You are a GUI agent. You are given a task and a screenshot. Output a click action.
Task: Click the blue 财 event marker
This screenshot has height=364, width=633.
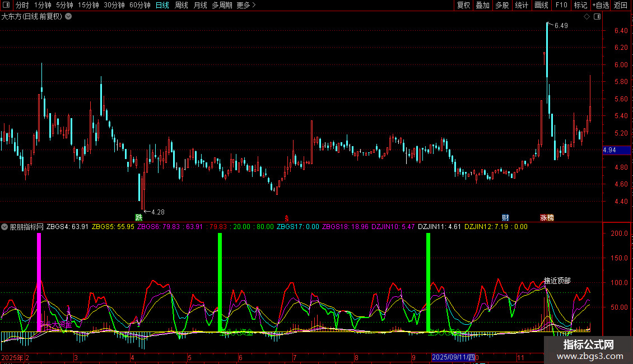(505, 217)
